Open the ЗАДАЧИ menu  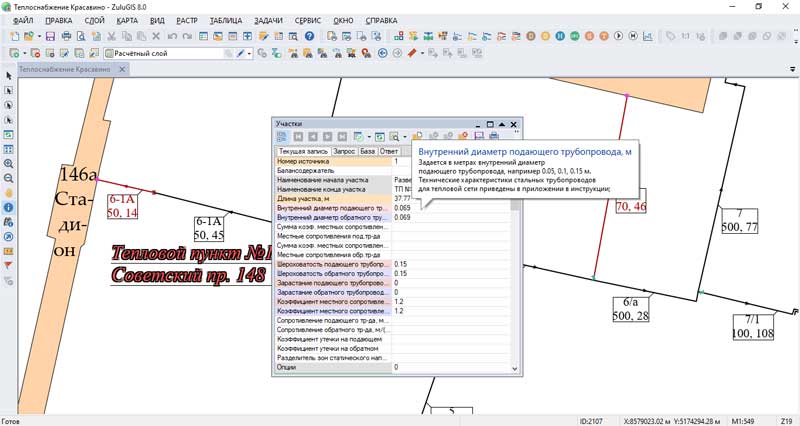click(x=267, y=20)
